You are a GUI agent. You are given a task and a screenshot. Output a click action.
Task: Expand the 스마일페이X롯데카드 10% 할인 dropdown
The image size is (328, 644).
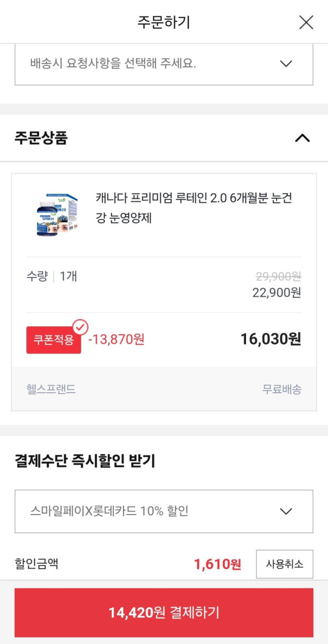pyautogui.click(x=163, y=511)
